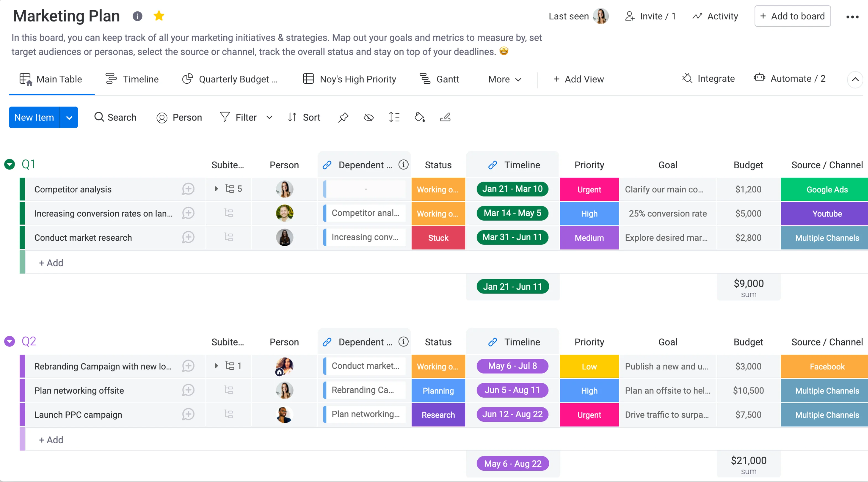Screen dimensions: 868x482
Task: Toggle hidden columns eye icon
Action: click(369, 117)
